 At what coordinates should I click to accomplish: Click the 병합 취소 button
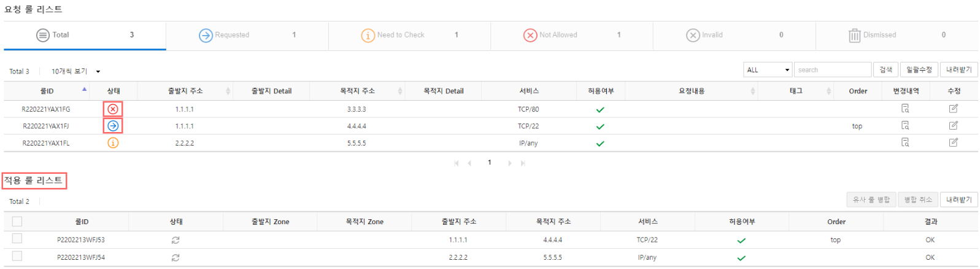[918, 200]
